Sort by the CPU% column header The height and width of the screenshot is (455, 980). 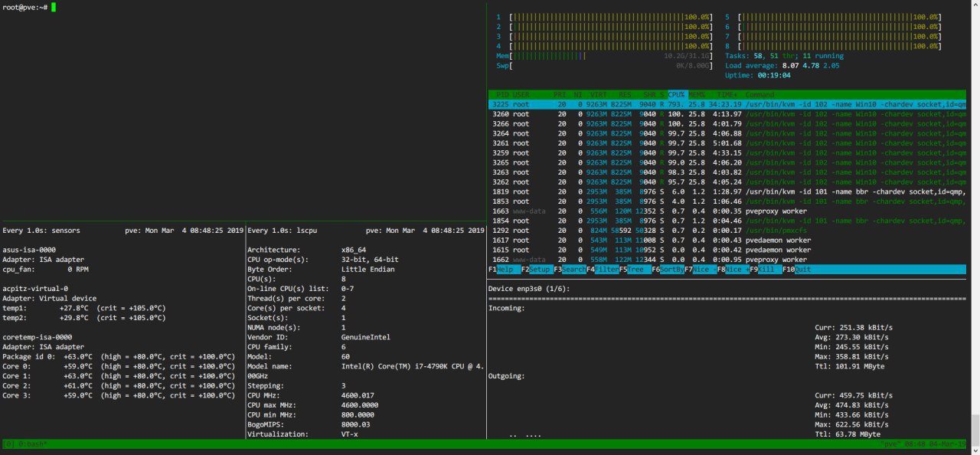tap(676, 94)
